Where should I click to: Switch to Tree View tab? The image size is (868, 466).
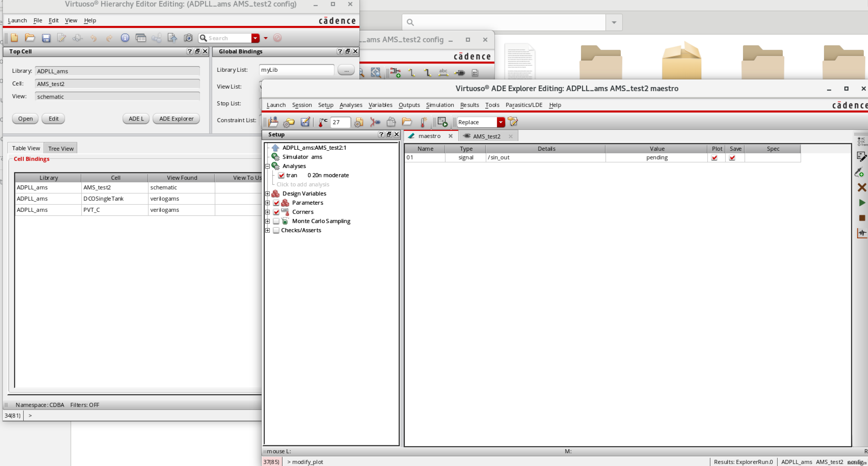coord(61,148)
